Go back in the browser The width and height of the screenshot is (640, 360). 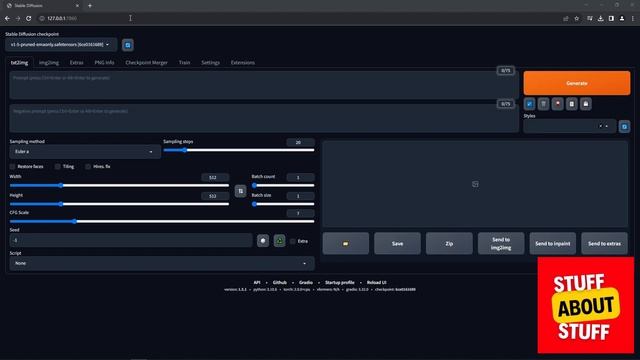coord(7,18)
